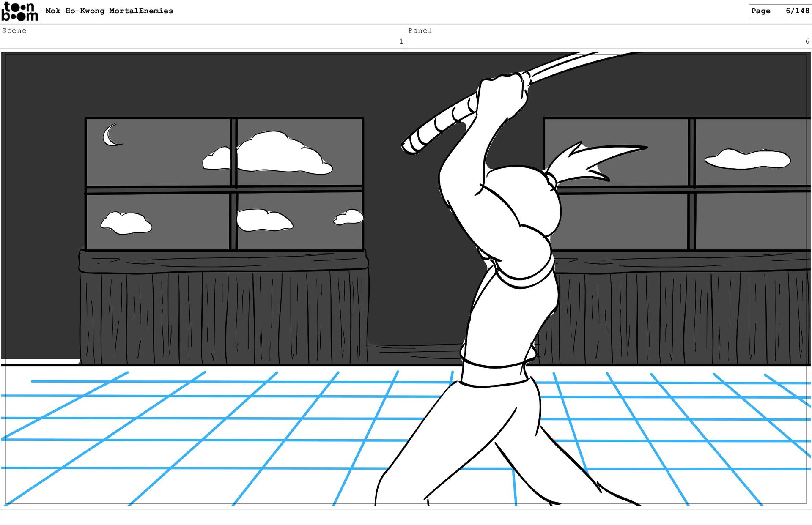The image size is (812, 525).
Task: Select the Scene header field
Action: pos(203,36)
